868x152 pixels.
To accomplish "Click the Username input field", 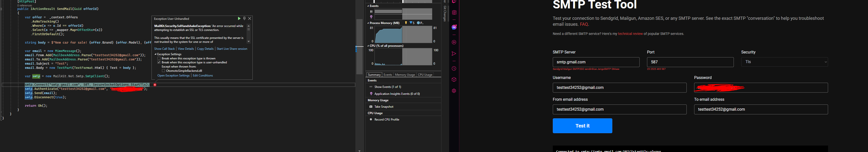I will point(619,87).
